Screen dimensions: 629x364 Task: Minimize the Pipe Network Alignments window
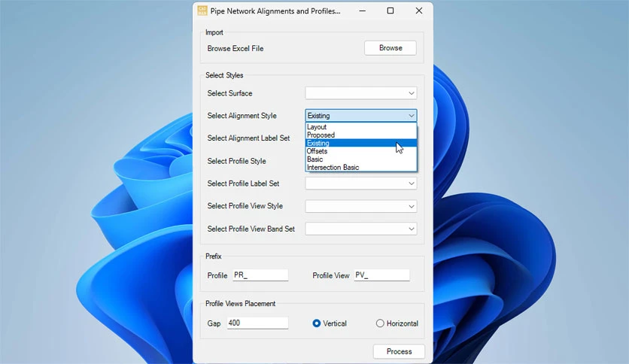pos(362,11)
